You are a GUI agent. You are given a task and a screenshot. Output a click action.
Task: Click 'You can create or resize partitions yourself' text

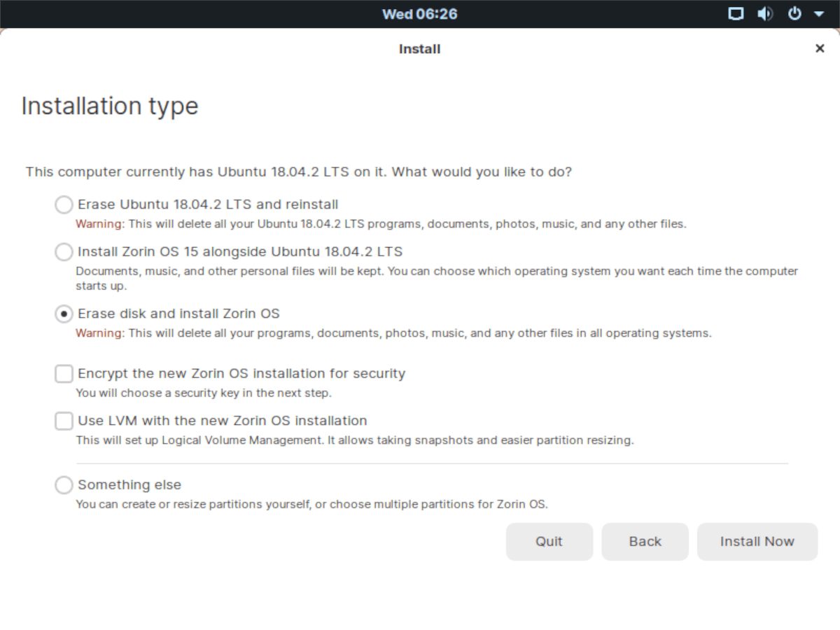(311, 504)
